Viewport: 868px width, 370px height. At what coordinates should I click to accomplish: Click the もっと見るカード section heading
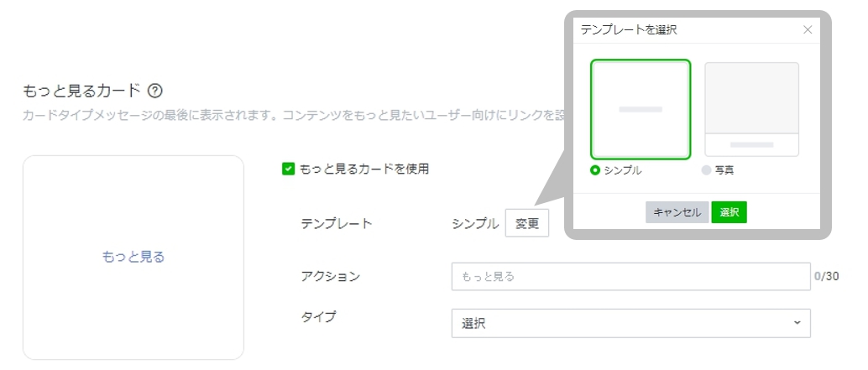pyautogui.click(x=81, y=91)
